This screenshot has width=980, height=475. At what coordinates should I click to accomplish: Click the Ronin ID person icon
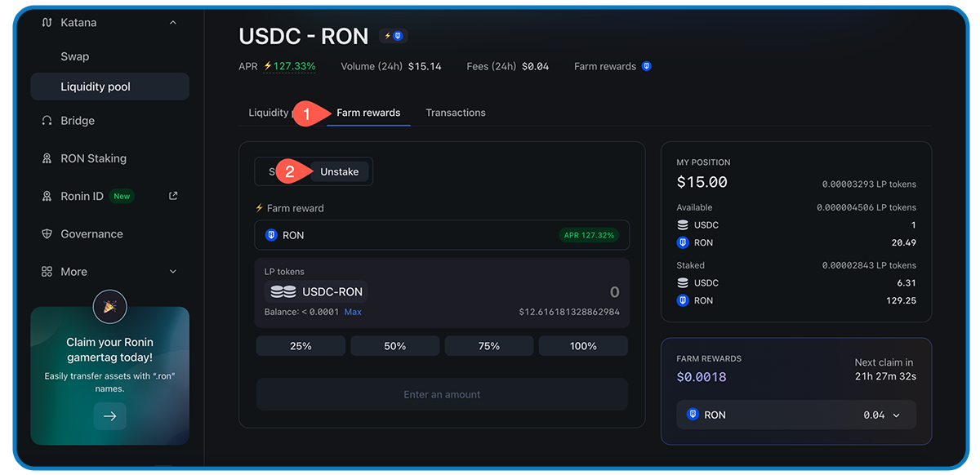(47, 196)
